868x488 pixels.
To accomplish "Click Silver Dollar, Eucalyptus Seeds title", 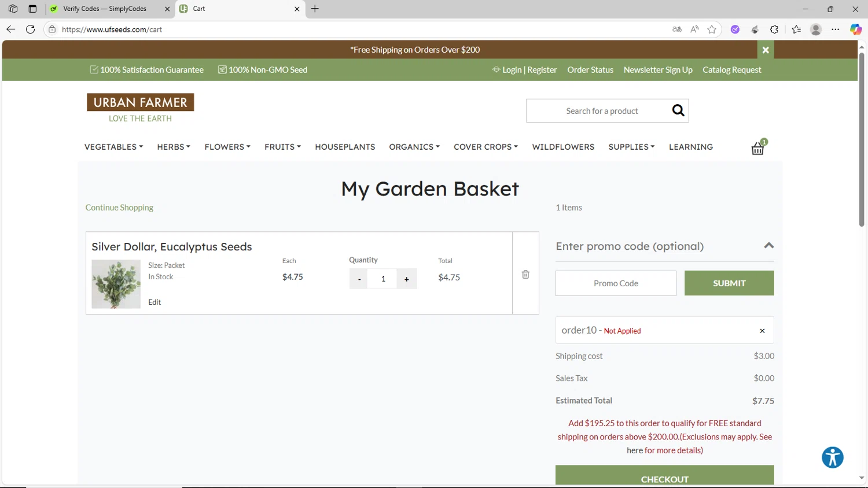I will 172,247.
